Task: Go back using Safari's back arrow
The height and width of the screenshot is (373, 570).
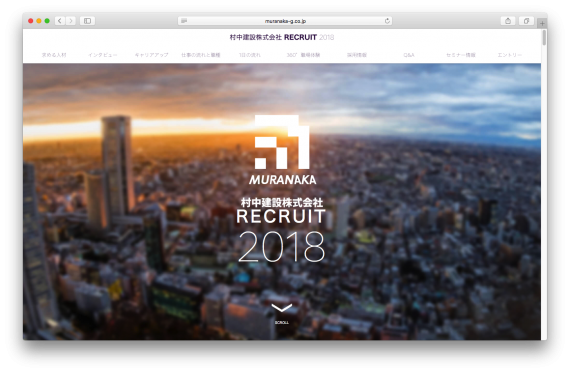Action: click(x=60, y=21)
